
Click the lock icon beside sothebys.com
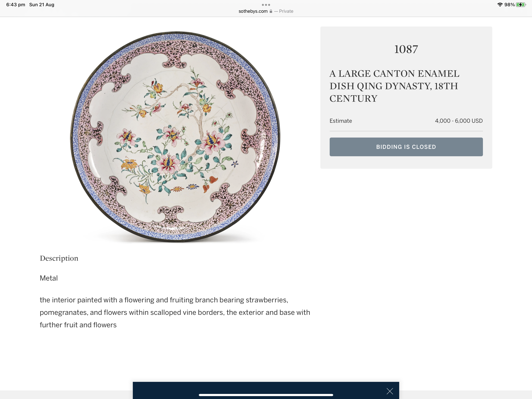pos(271,11)
